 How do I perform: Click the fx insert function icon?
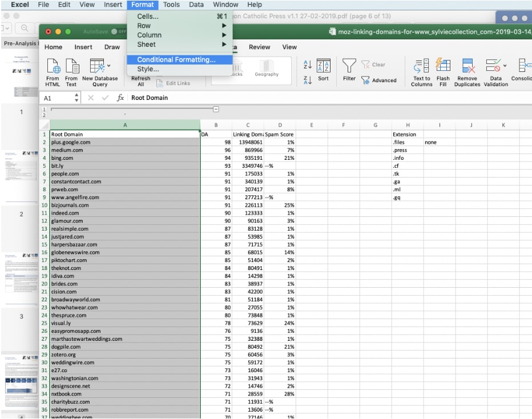point(120,98)
